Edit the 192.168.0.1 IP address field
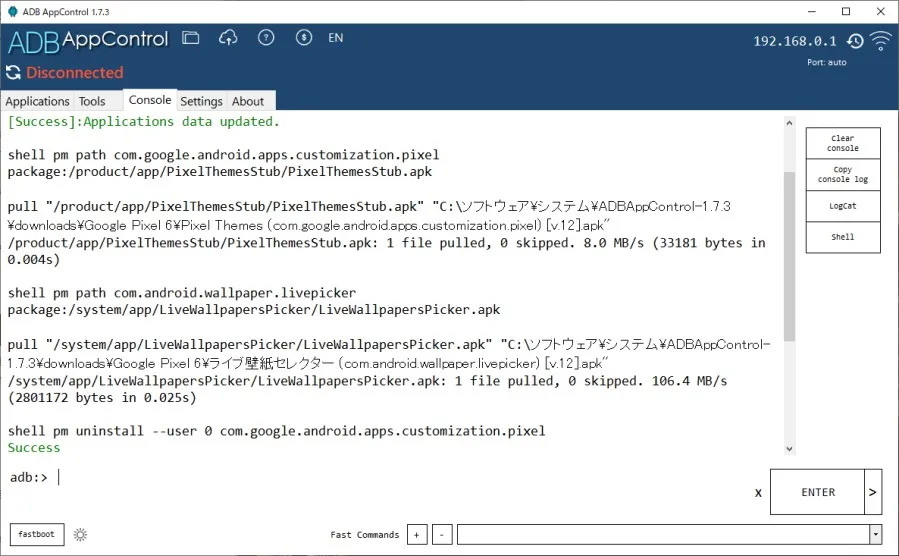This screenshot has width=899, height=556. 795,41
